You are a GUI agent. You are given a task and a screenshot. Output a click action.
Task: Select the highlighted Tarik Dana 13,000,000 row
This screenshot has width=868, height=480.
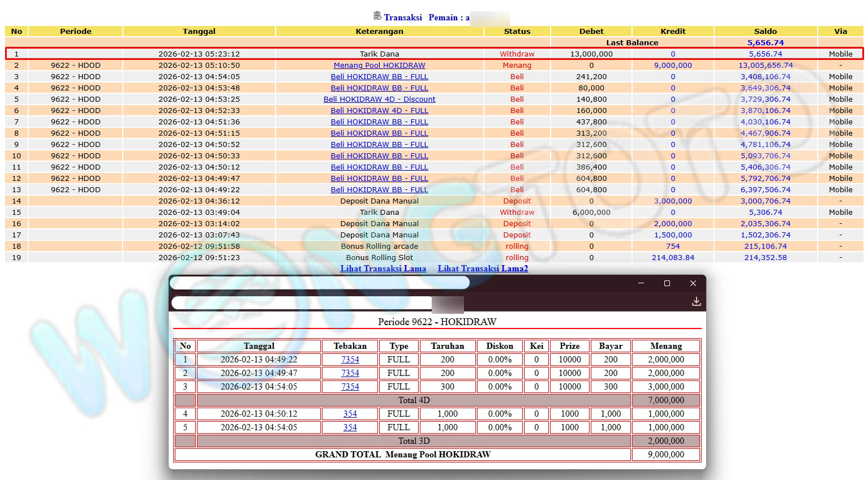click(379, 54)
